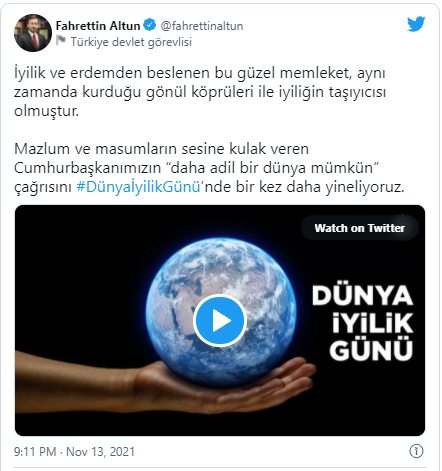Screen dimensions: 442x471
Task: Click the tweet's first paragraph text
Action: coord(200,92)
